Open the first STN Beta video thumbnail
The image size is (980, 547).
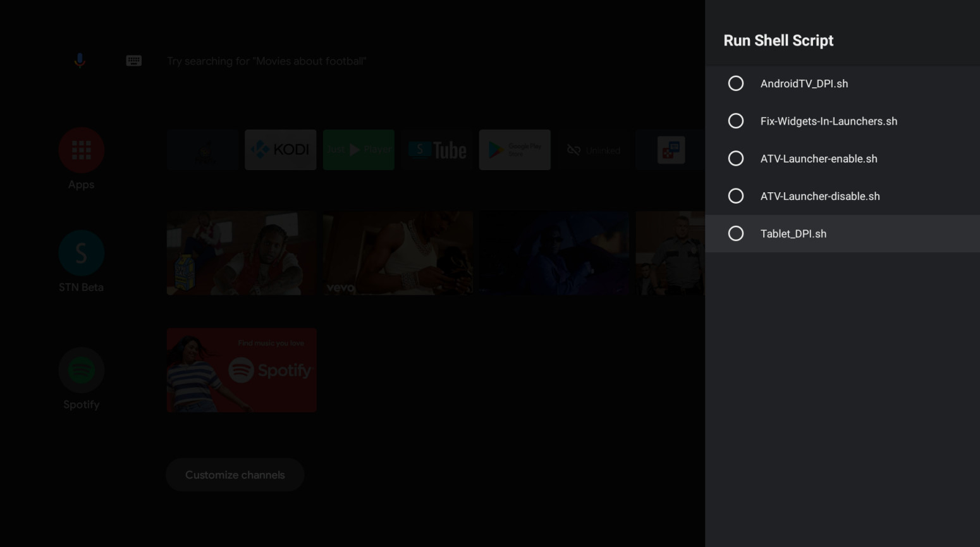pyautogui.click(x=242, y=253)
